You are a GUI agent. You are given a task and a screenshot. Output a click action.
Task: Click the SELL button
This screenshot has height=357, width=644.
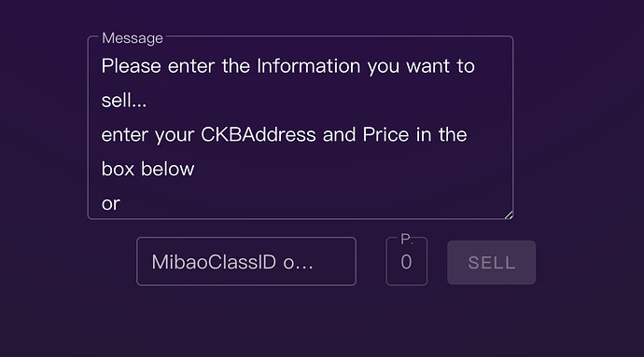pos(491,263)
